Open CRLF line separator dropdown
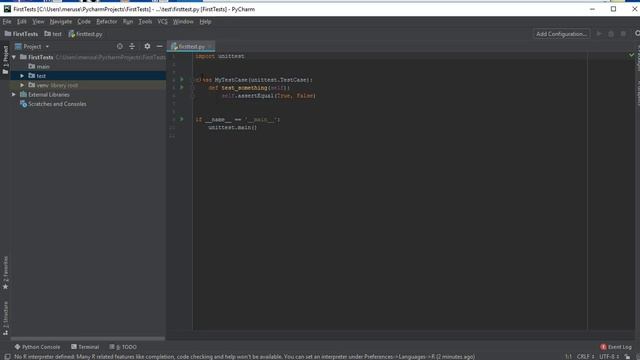The image size is (640, 360). pyautogui.click(x=585, y=357)
